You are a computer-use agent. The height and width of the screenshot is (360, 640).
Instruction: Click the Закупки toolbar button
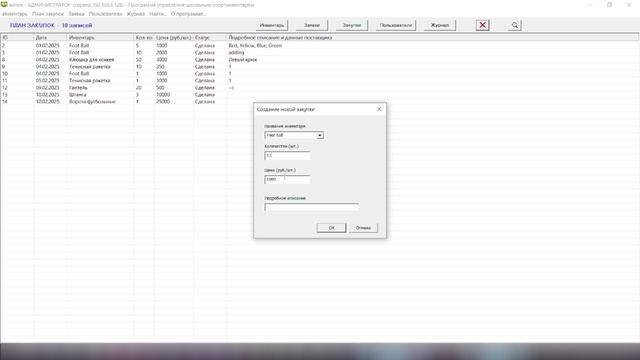pos(351,25)
